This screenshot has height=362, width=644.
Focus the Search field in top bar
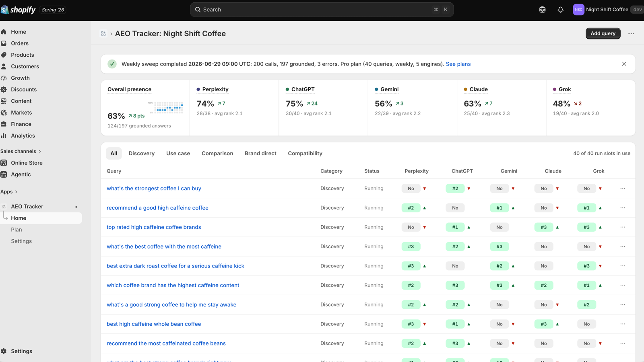(x=322, y=10)
